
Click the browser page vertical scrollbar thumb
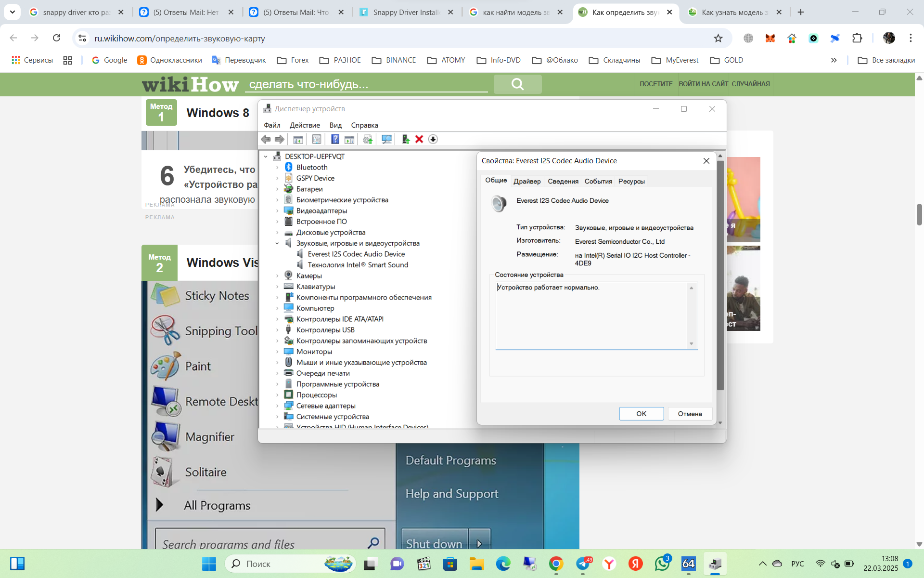(919, 214)
